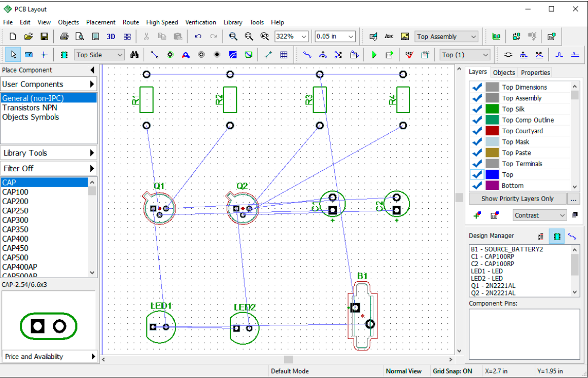Viewport: 588px width, 378px height.
Task: Switch to the Objects tab
Action: tap(504, 72)
